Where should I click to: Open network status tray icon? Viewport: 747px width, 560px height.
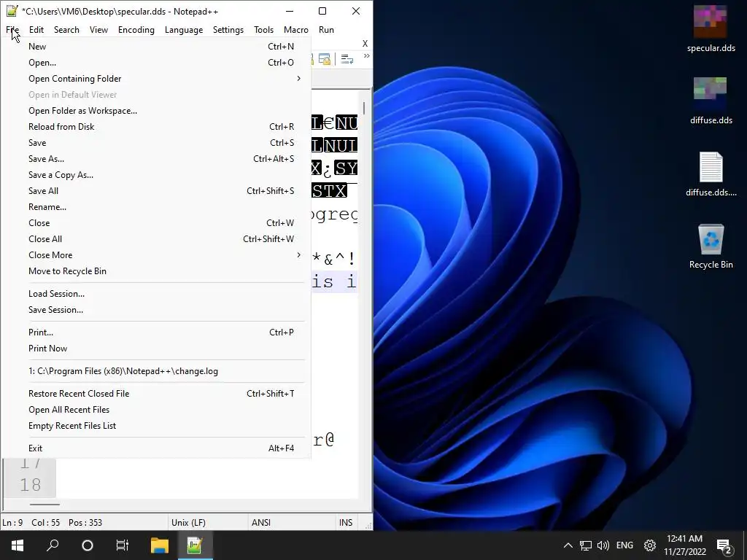(586, 545)
